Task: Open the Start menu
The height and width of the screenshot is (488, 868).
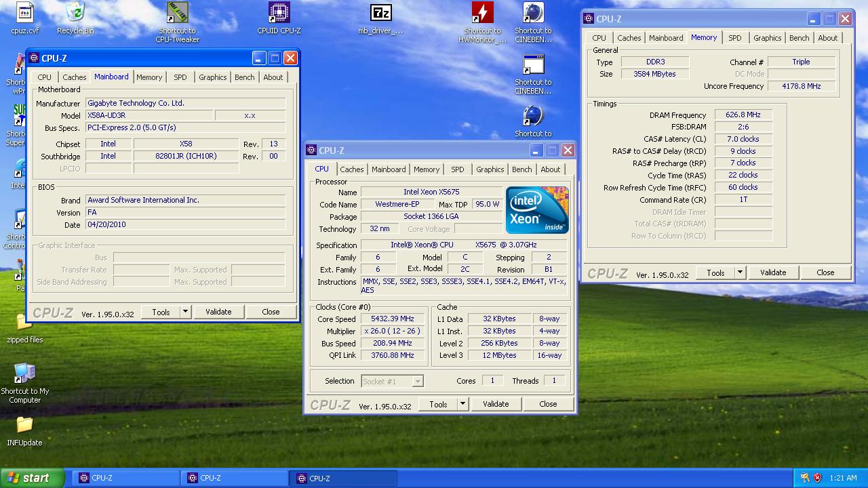Action: [33, 478]
